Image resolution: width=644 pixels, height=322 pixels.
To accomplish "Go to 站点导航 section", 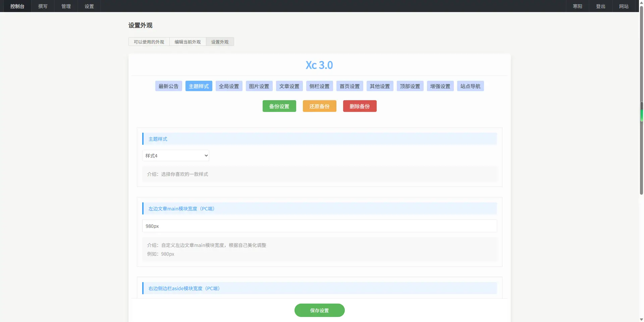I will (x=470, y=86).
